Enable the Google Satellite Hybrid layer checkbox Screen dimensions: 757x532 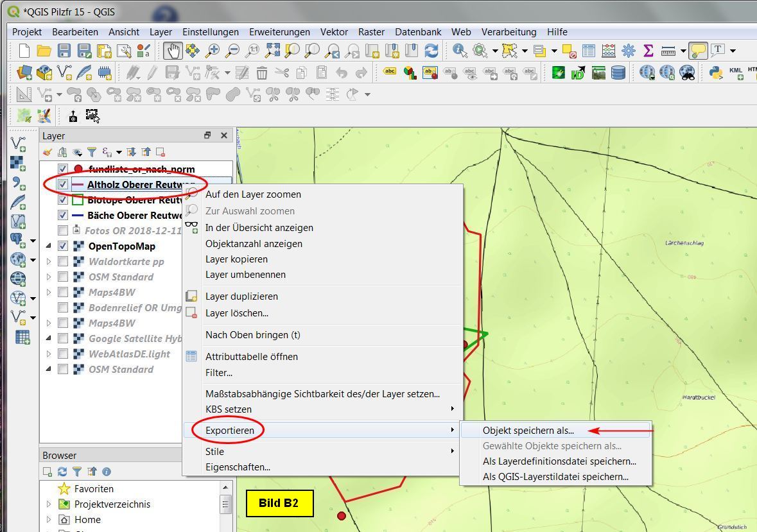click(63, 338)
